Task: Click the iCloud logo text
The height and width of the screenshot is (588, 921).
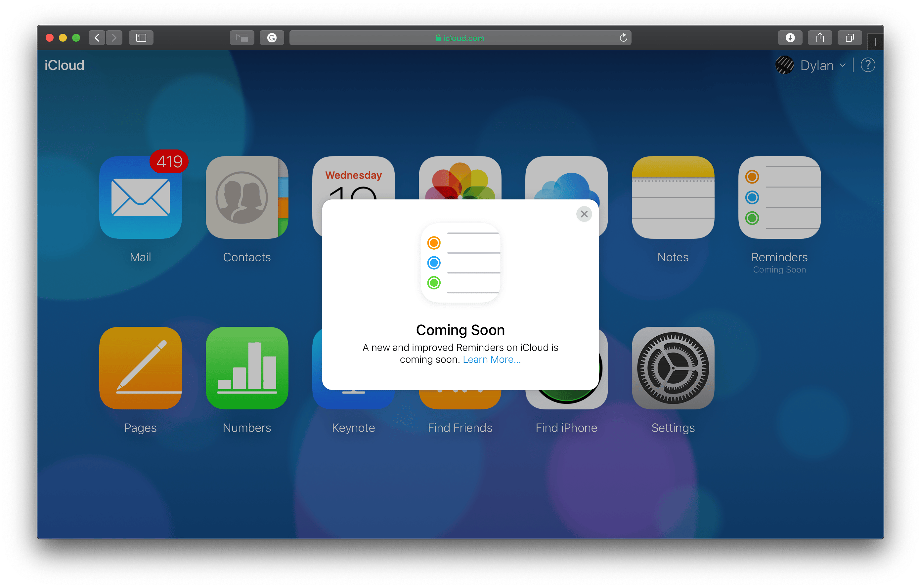Action: coord(64,65)
